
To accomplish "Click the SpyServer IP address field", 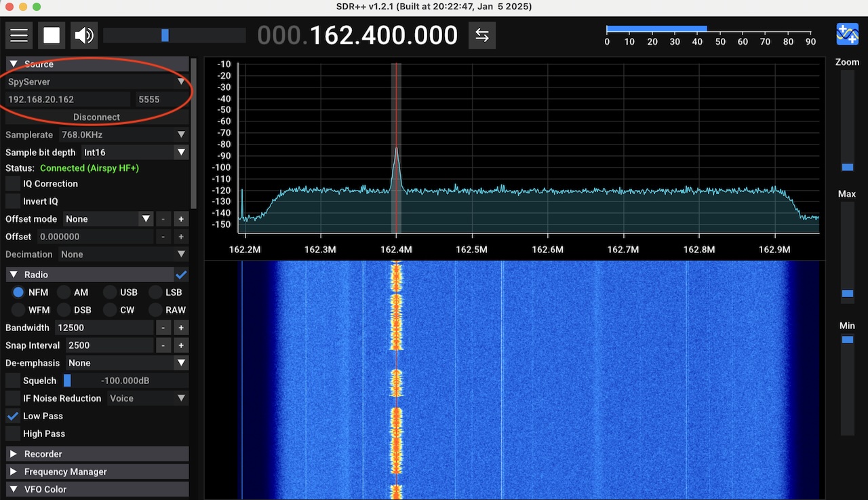I will pyautogui.click(x=66, y=99).
